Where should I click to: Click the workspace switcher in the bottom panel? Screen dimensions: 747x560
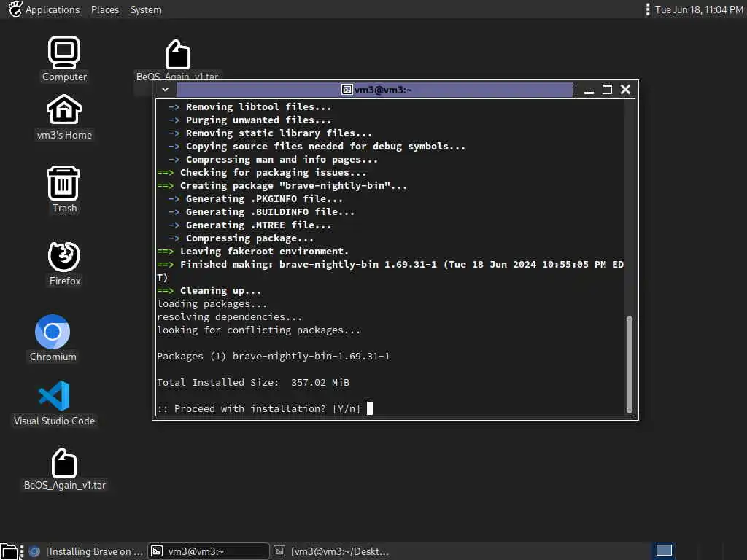pos(664,551)
